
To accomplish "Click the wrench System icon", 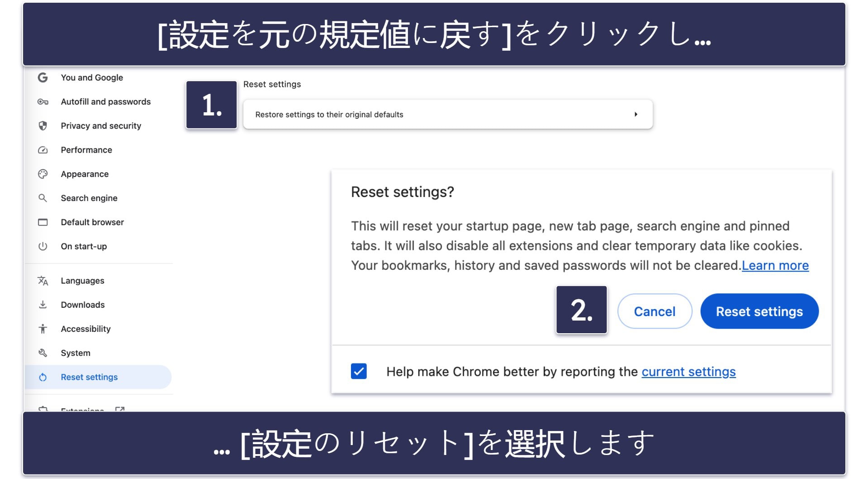I will tap(43, 353).
